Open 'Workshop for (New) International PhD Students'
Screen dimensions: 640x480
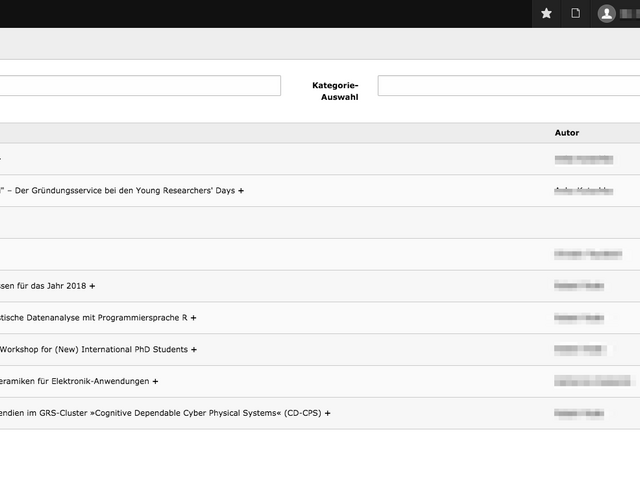pyautogui.click(x=93, y=350)
